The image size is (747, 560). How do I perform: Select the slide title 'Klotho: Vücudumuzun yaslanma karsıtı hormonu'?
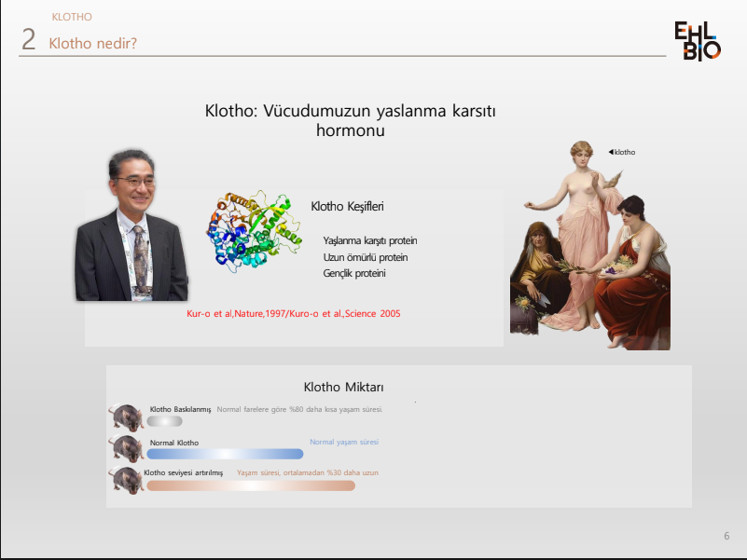pyautogui.click(x=350, y=121)
